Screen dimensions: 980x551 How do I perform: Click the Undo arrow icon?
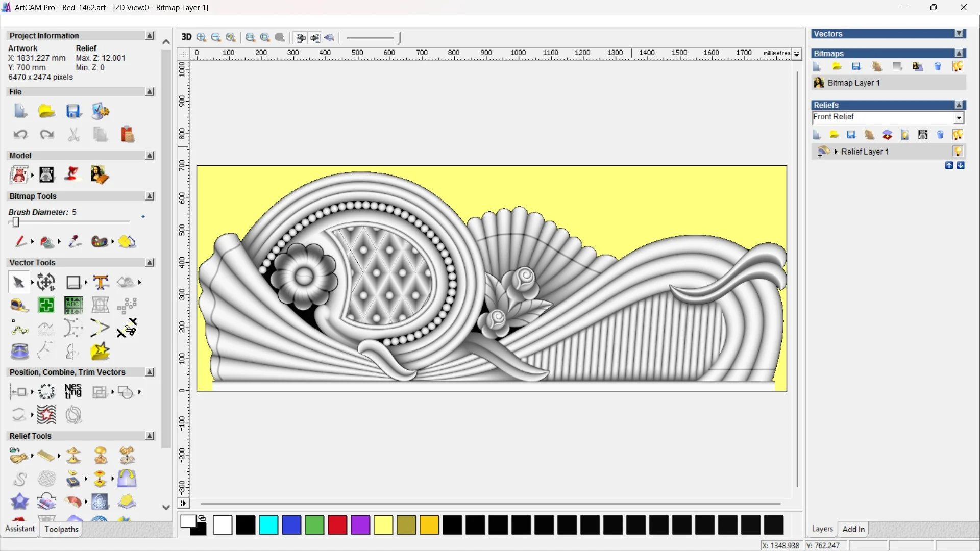point(20,135)
